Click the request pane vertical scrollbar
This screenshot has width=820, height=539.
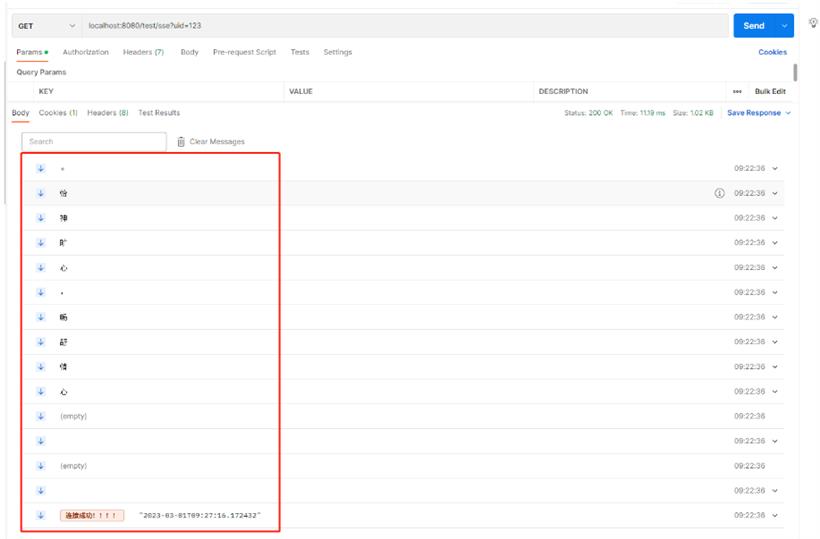(x=795, y=73)
